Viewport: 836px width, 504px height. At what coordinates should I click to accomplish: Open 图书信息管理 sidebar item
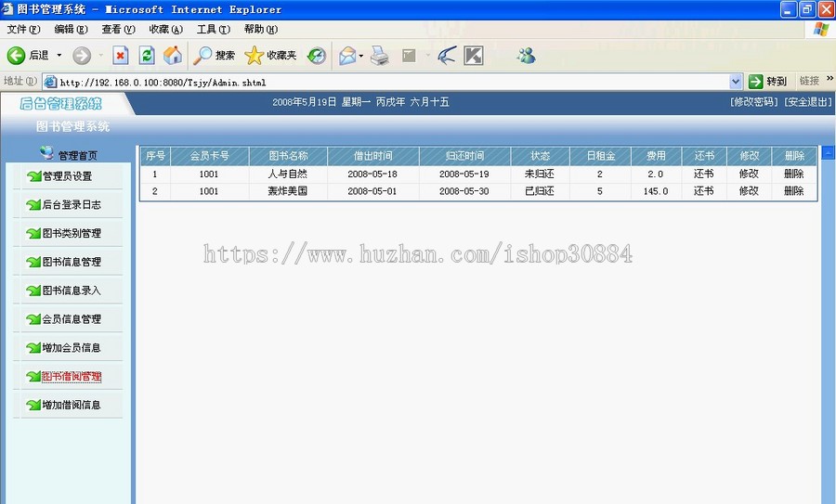tap(72, 262)
